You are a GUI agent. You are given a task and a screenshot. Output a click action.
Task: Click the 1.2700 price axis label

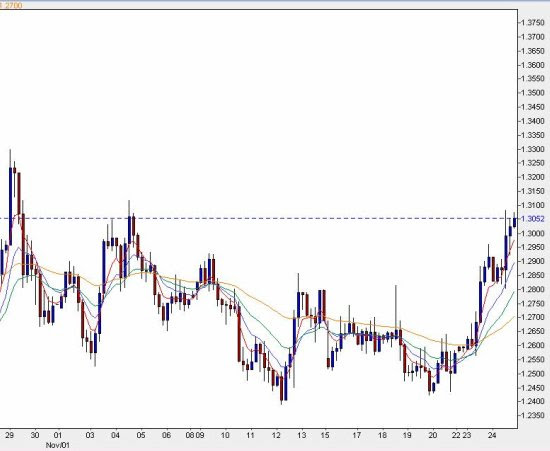(533, 317)
